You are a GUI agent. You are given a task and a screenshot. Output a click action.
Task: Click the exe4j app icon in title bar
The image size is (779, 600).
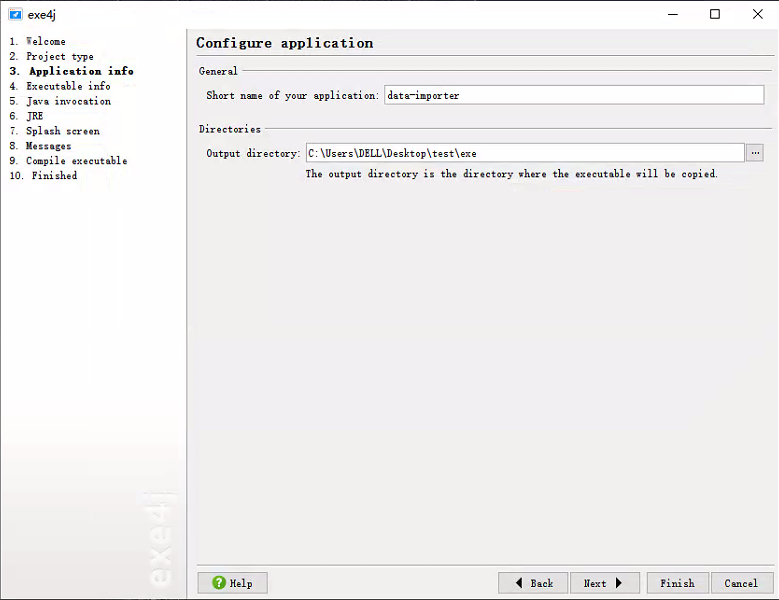15,14
